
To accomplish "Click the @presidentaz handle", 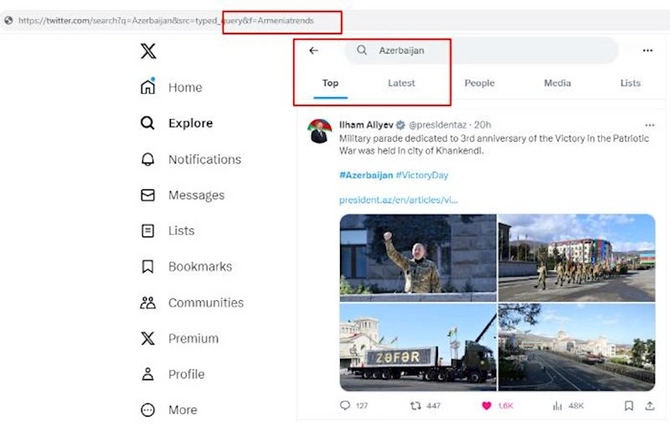I will pos(438,125).
